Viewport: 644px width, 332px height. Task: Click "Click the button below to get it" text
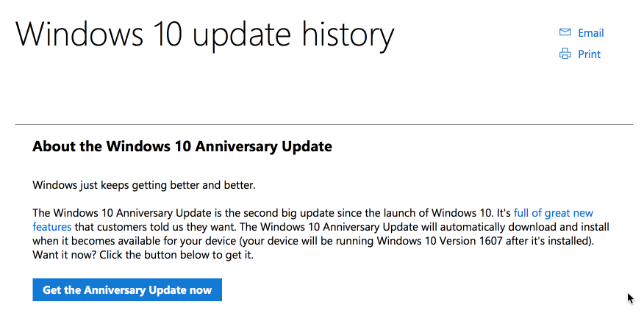click(x=176, y=255)
